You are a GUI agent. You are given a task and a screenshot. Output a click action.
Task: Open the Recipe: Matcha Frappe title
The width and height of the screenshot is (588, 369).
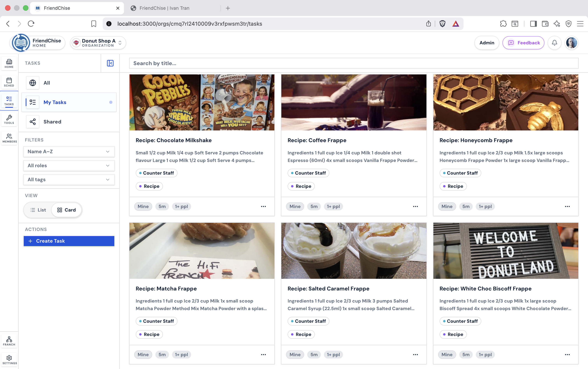point(166,289)
